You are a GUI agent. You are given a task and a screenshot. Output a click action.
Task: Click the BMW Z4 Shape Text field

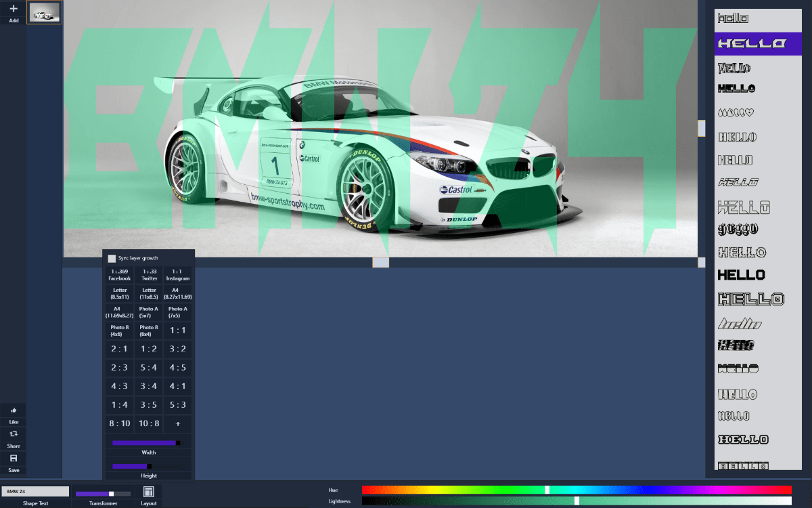(x=35, y=490)
